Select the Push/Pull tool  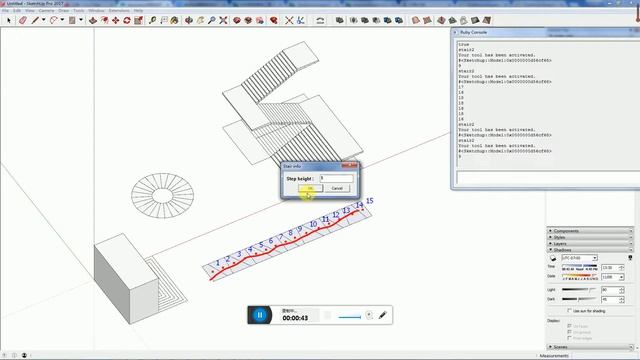pos(93,20)
